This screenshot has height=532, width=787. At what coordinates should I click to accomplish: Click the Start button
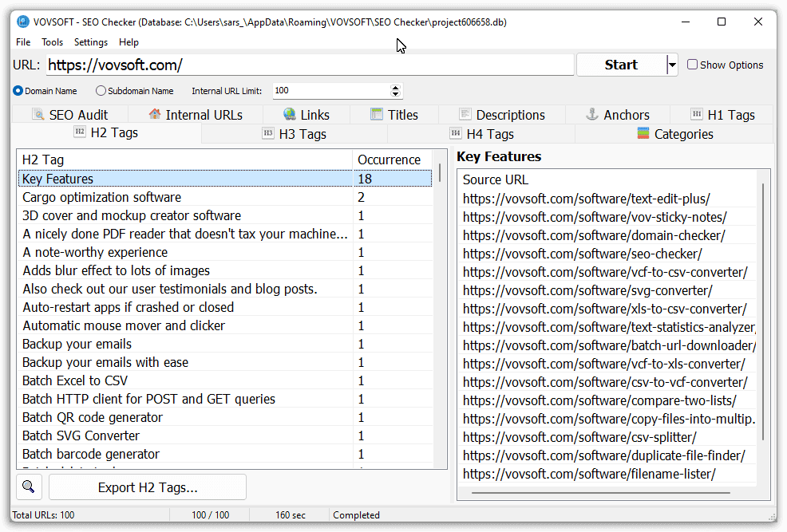click(x=621, y=65)
